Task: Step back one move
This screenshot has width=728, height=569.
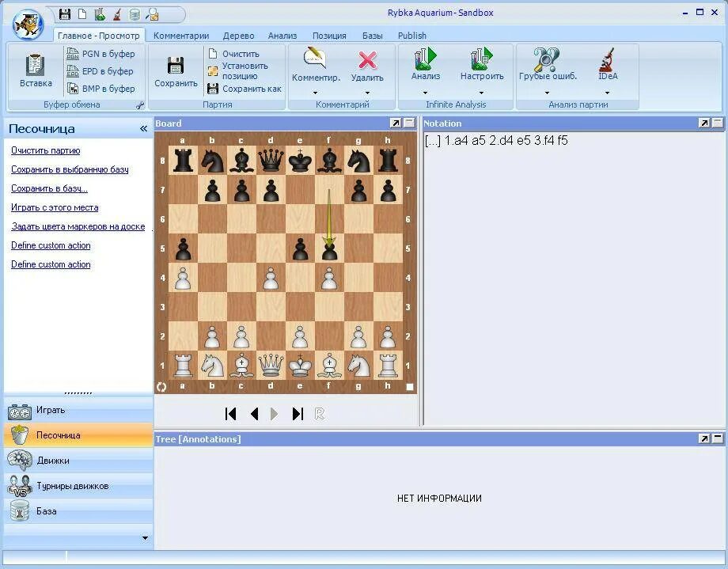Action: 254,413
